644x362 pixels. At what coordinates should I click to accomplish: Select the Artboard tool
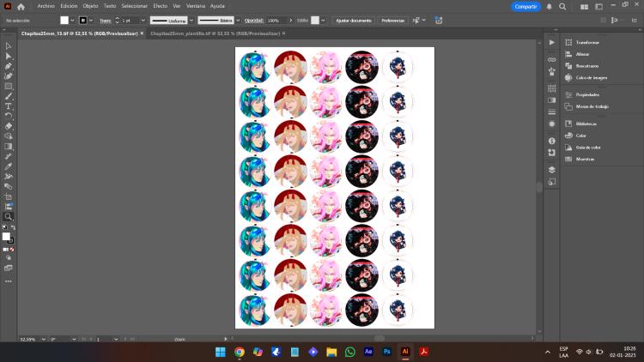(9, 196)
